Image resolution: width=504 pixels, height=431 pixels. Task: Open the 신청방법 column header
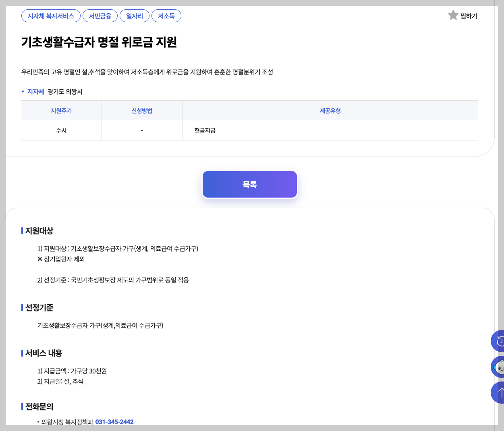tap(142, 111)
